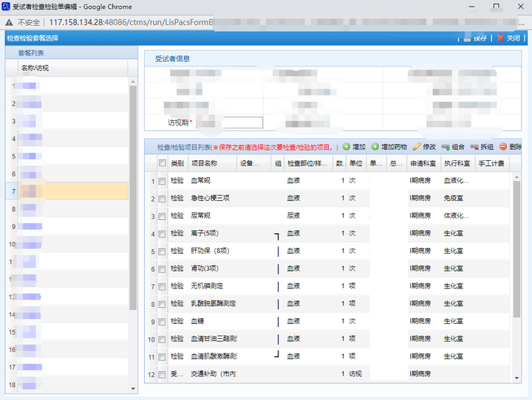The height and width of the screenshot is (400, 532).
Task: Check the box for 血清肌酸激酶 row
Action: coord(162,357)
